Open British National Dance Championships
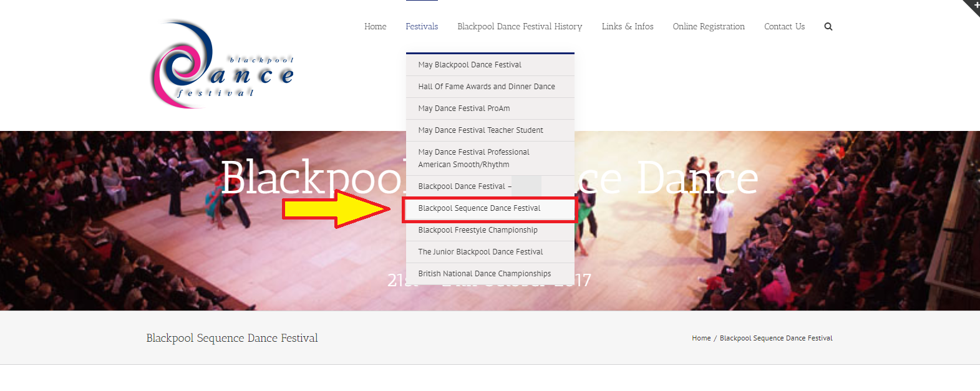Image resolution: width=980 pixels, height=391 pixels. pos(490,274)
